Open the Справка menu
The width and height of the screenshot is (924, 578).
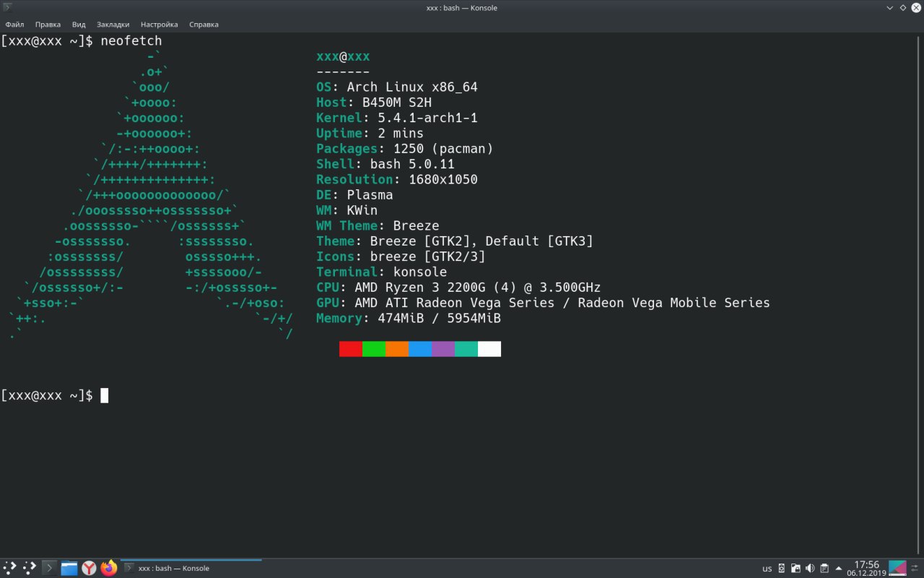[x=204, y=24]
